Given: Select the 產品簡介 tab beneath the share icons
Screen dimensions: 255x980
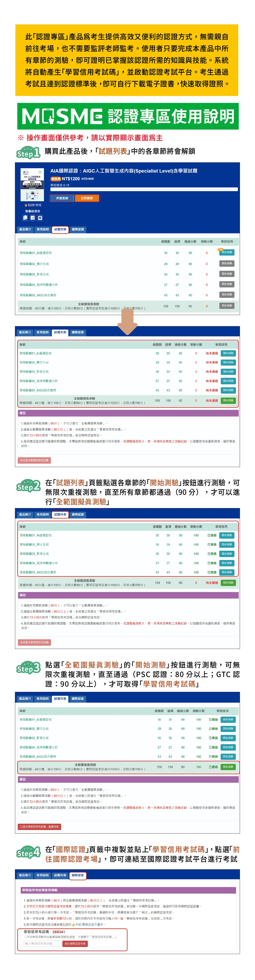Looking at the screenshot, I should tap(25, 229).
